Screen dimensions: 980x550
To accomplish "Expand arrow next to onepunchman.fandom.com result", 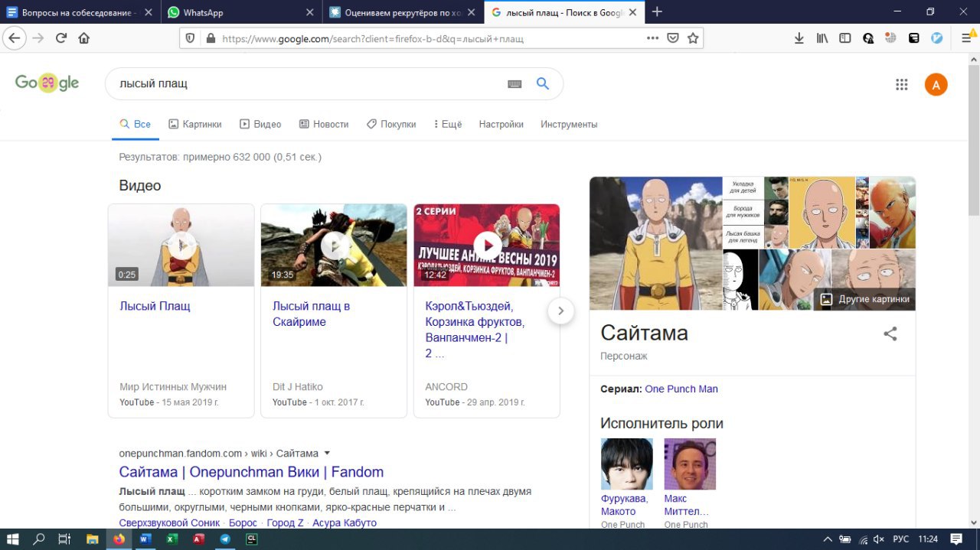I will pyautogui.click(x=327, y=453).
